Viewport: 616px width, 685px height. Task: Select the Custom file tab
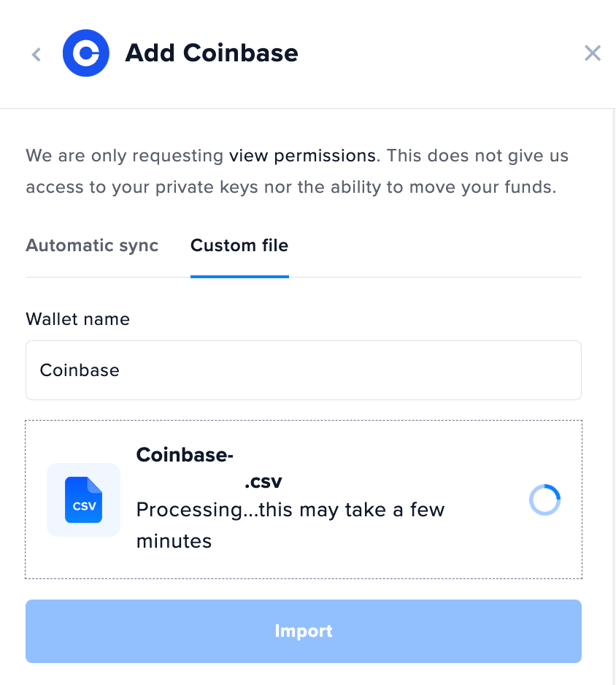pos(239,245)
